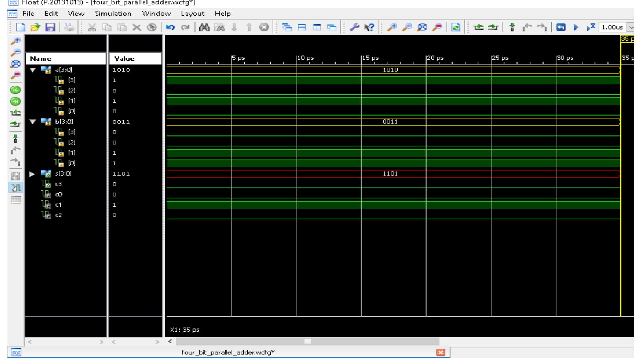Screen dimensions: 637x364
Task: Run simulation with the blue play arrow
Action: point(576,28)
